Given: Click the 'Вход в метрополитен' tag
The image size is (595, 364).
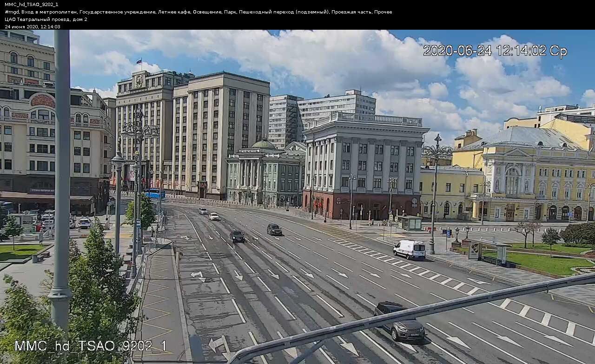Looking at the screenshot, I should pyautogui.click(x=49, y=12).
